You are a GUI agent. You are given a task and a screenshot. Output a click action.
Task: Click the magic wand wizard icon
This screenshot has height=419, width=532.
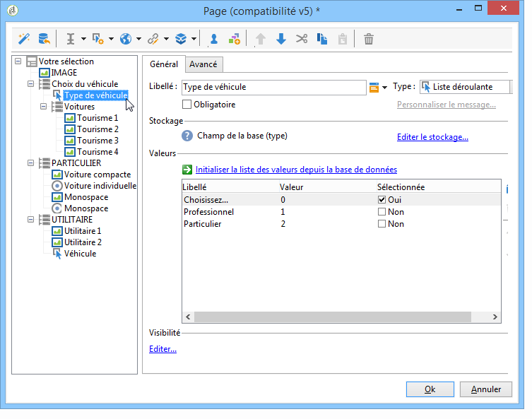[x=23, y=39]
